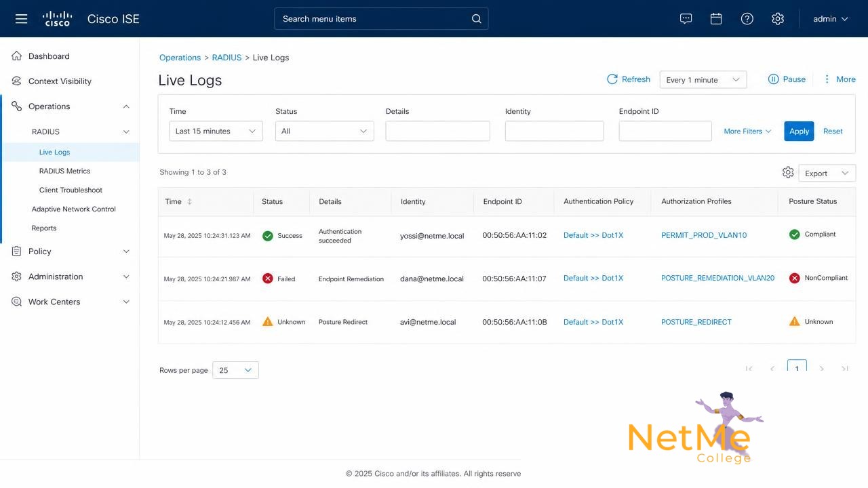Go to the next results page
Image resolution: width=868 pixels, height=488 pixels.
click(x=822, y=369)
